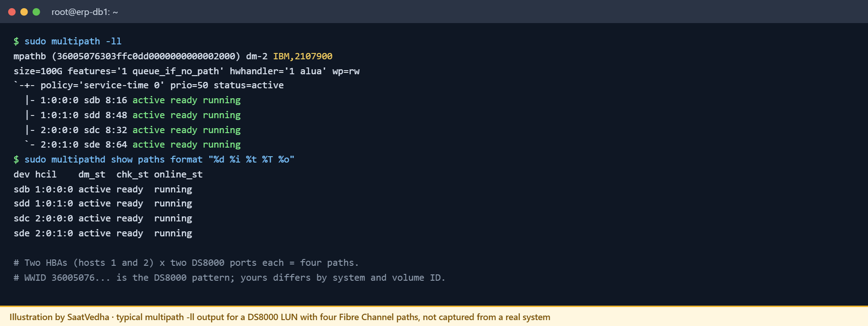This screenshot has width=868, height=326.
Task: Click the comment starting "# WWID 36005076..."
Action: pyautogui.click(x=229, y=278)
